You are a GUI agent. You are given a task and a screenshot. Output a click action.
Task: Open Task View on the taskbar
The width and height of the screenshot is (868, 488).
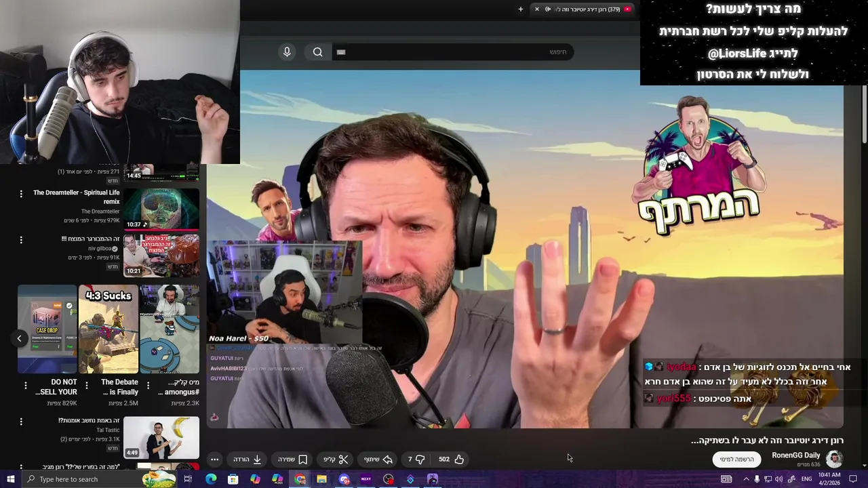coord(188,479)
